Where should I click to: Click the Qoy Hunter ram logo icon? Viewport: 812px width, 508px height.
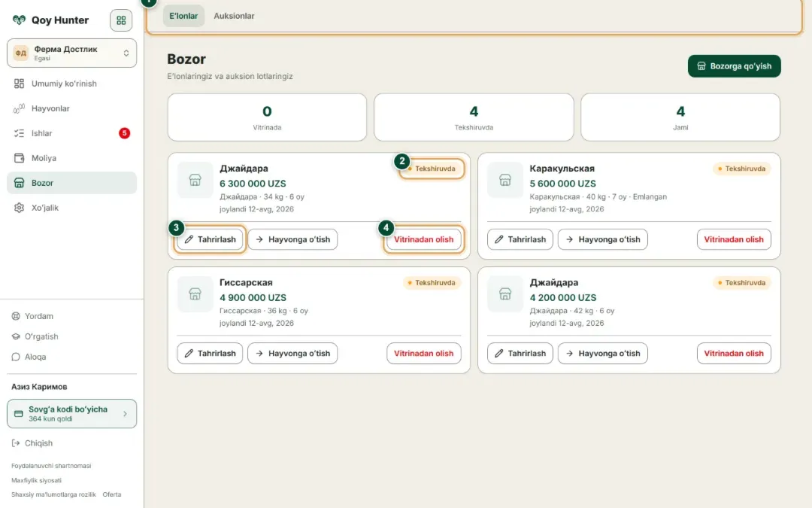tap(19, 20)
